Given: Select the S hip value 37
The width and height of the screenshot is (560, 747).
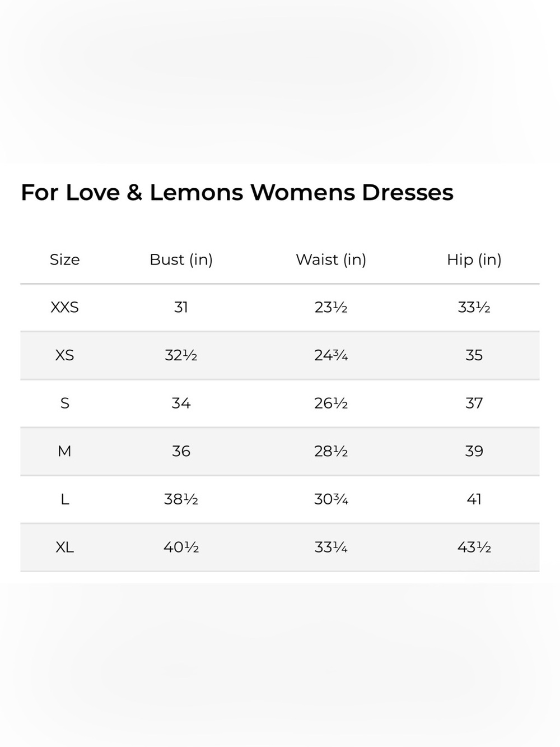Looking at the screenshot, I should point(474,403).
